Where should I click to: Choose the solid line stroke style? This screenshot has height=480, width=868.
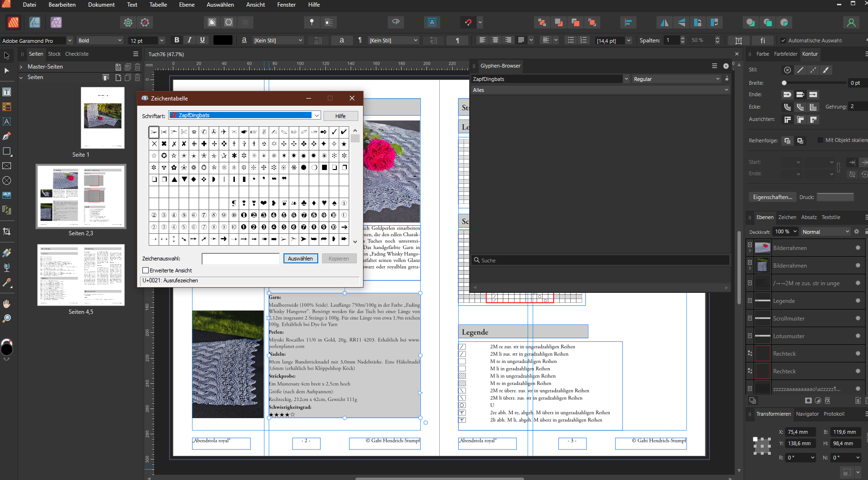(x=800, y=70)
